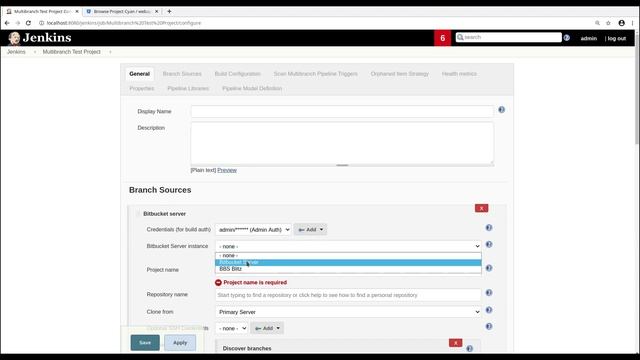Focus the Repository name input field
The image size is (640, 360).
pos(348,295)
